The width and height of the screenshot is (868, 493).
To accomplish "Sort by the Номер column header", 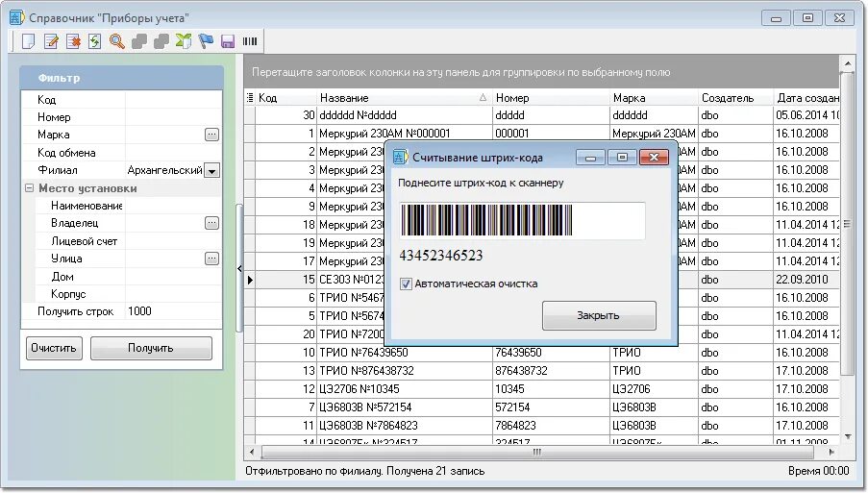I will (551, 98).
